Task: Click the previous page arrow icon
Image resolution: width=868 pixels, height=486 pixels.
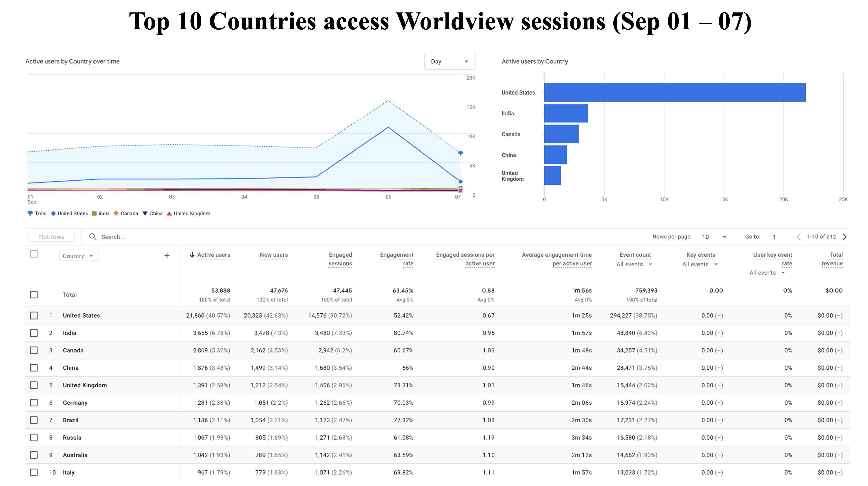Action: pos(798,237)
